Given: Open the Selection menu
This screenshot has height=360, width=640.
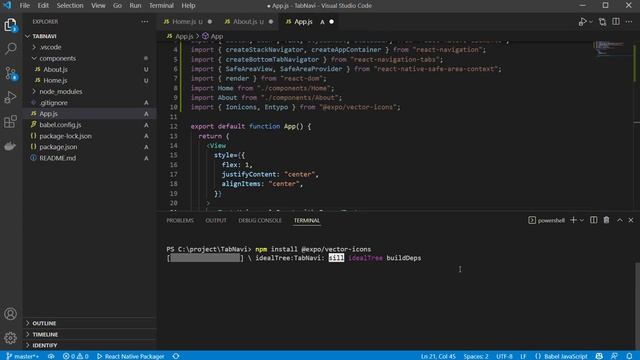Looking at the screenshot, I should click(70, 5).
